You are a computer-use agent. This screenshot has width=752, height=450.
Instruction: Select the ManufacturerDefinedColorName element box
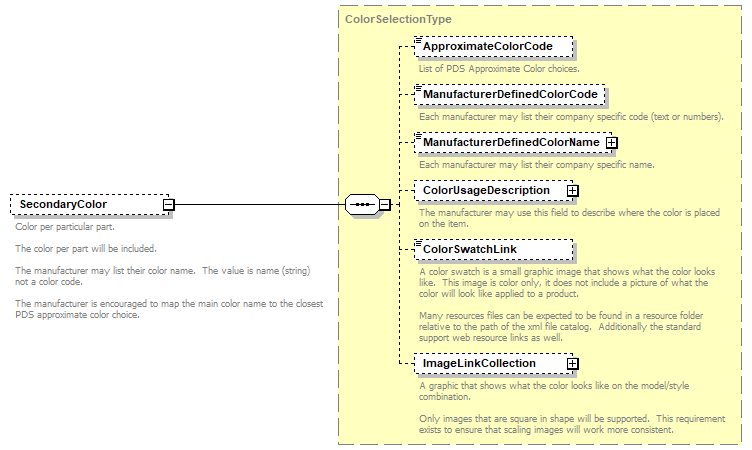click(510, 143)
